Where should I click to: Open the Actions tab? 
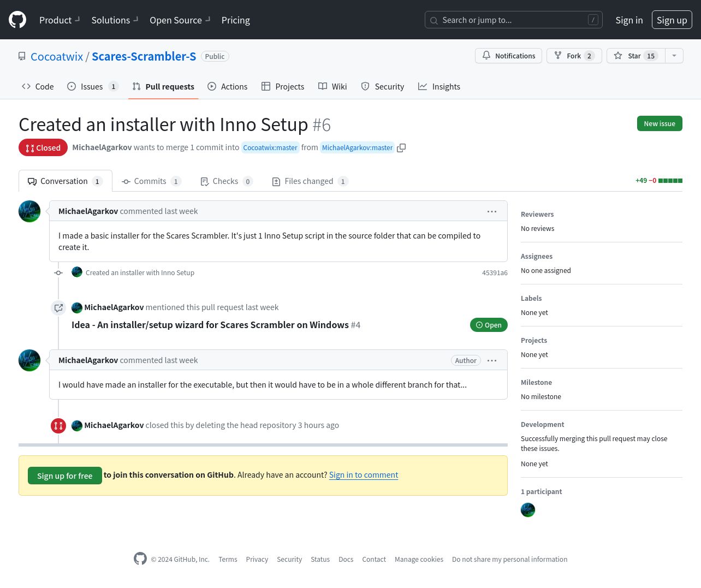[228, 86]
